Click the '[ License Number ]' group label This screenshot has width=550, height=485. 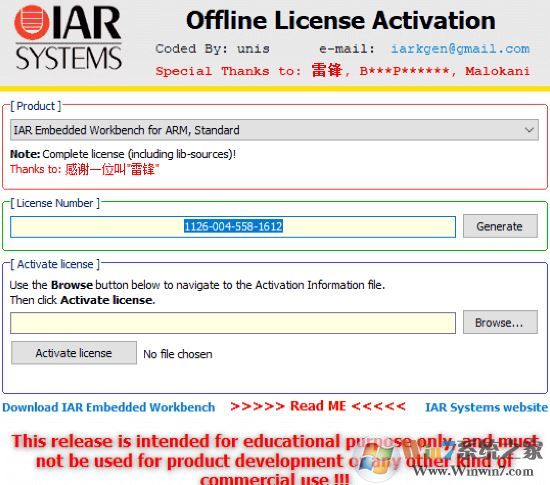[x=55, y=203]
